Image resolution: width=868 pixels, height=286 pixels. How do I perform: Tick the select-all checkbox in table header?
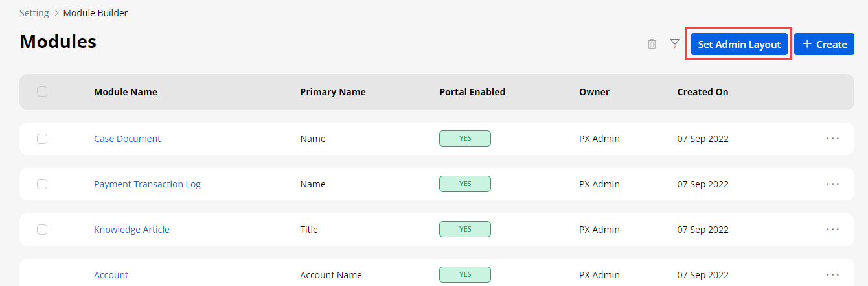tap(42, 92)
